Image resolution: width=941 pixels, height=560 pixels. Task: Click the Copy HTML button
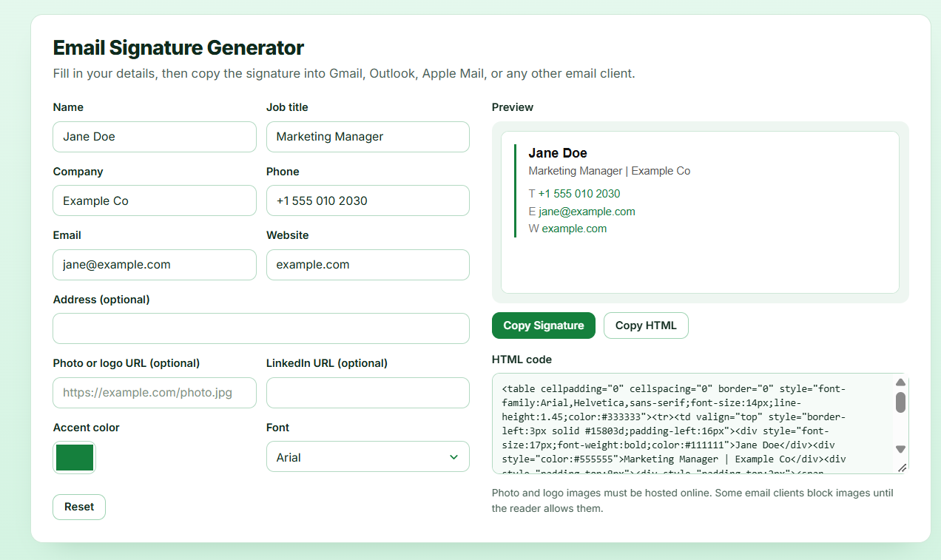pos(646,325)
